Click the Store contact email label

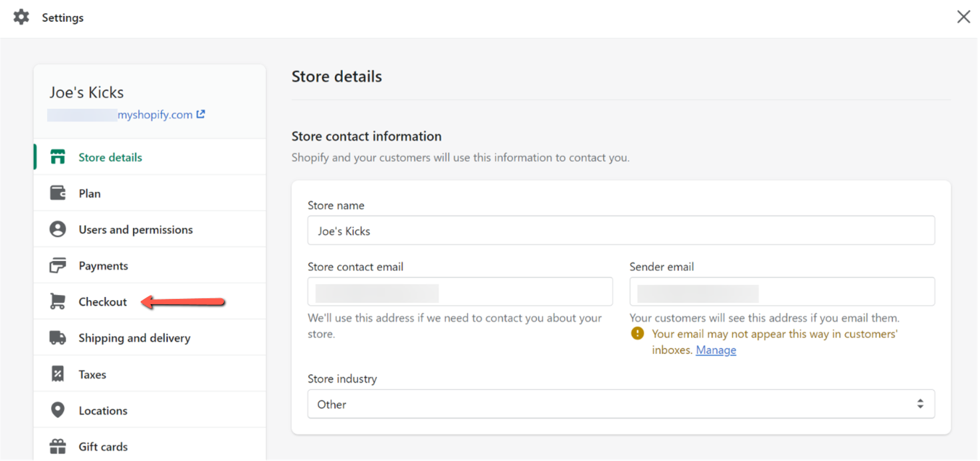(355, 266)
